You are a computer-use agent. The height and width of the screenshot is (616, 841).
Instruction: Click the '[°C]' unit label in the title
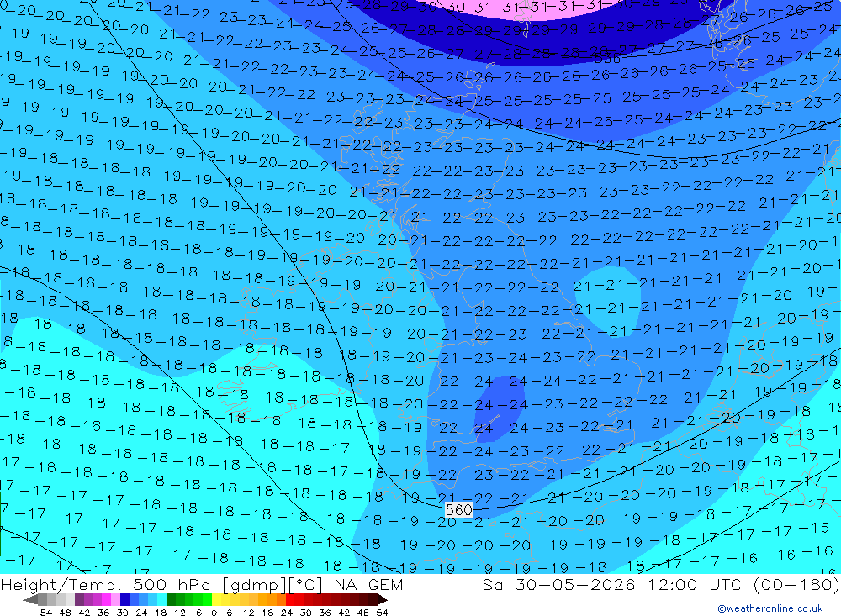[x=305, y=585]
